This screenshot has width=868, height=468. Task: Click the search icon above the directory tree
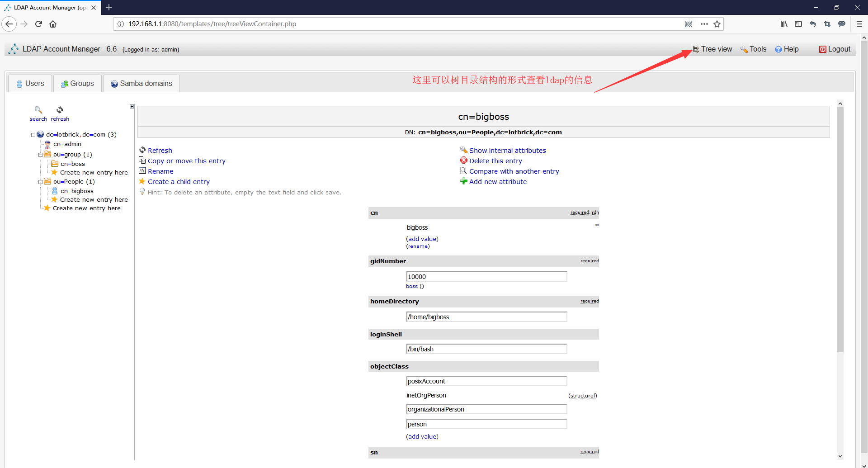click(x=38, y=110)
